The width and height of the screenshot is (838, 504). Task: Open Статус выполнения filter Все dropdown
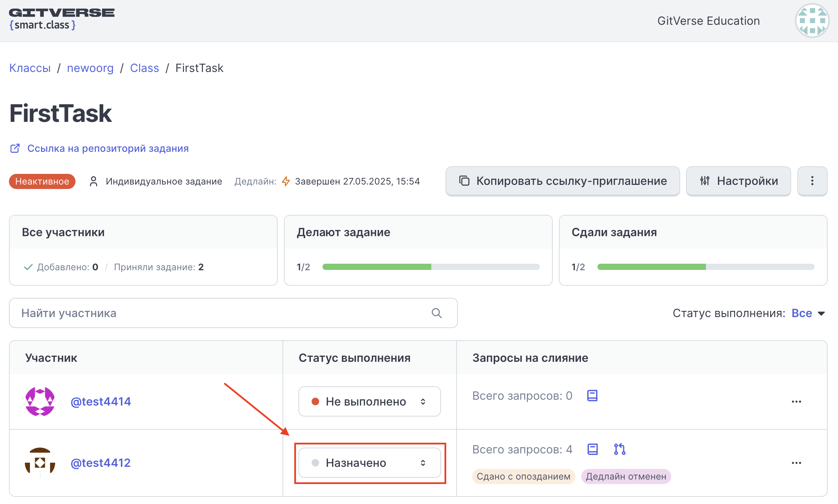tap(808, 313)
